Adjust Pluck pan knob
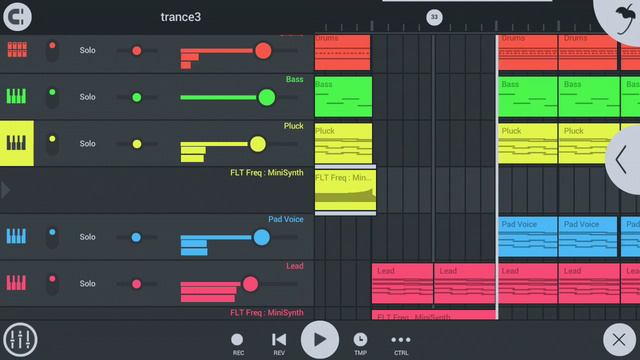This screenshot has width=640, height=360. click(x=137, y=144)
